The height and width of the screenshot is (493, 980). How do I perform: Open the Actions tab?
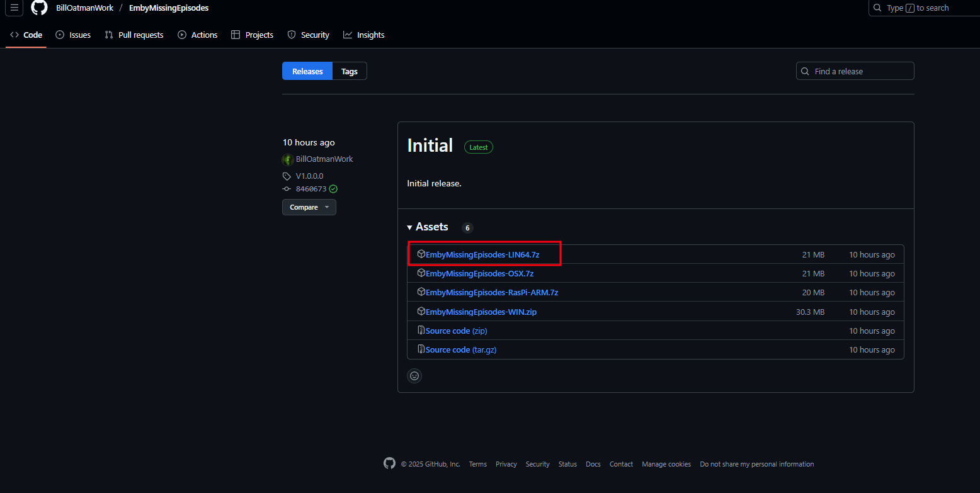[198, 35]
